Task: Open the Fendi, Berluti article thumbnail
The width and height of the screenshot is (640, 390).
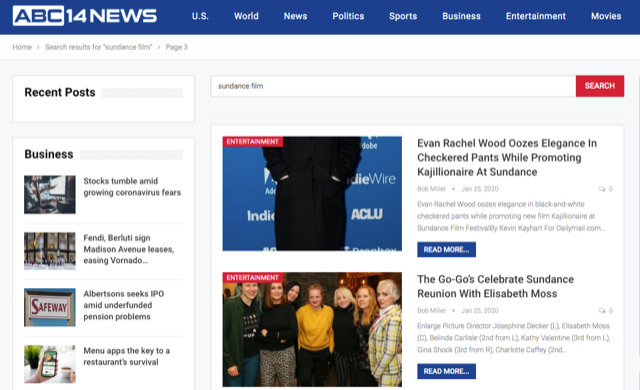Action: [x=50, y=251]
